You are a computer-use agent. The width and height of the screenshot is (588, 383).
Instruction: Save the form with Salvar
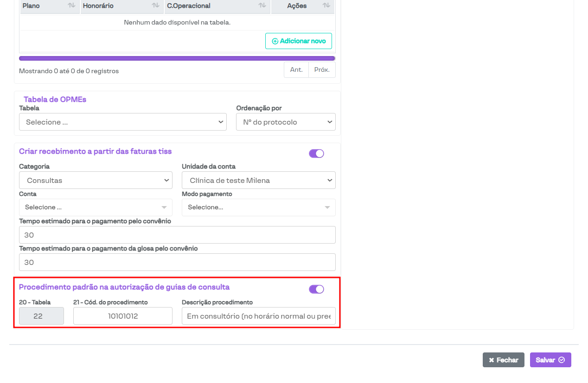click(550, 360)
